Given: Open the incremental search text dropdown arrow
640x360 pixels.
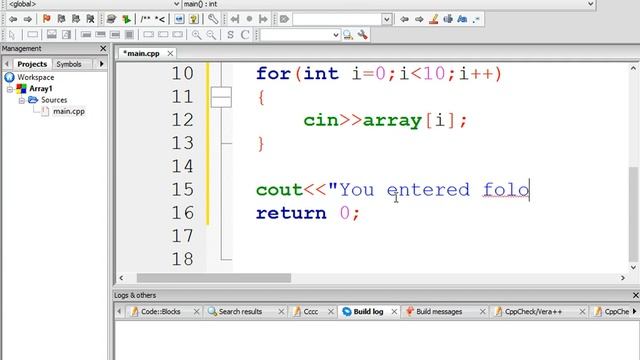Looking at the screenshot, I should coord(386,19).
